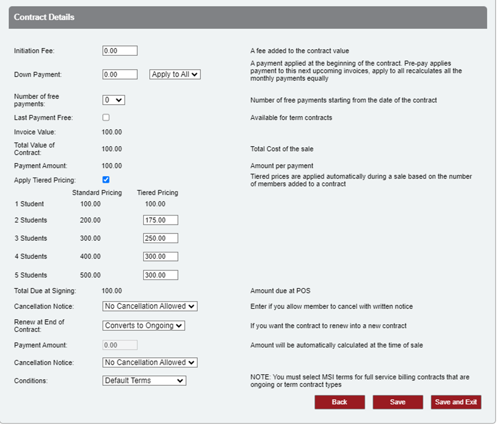Viewport: 504px width, 425px height.
Task: Uncheck the Apply Tiered Pricing checkbox
Action: point(106,180)
